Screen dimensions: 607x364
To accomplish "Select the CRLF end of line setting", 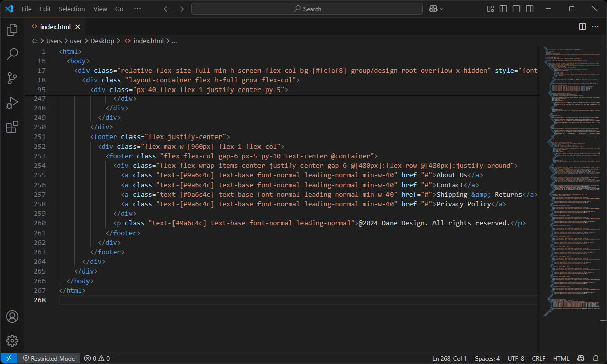I will click(539, 358).
